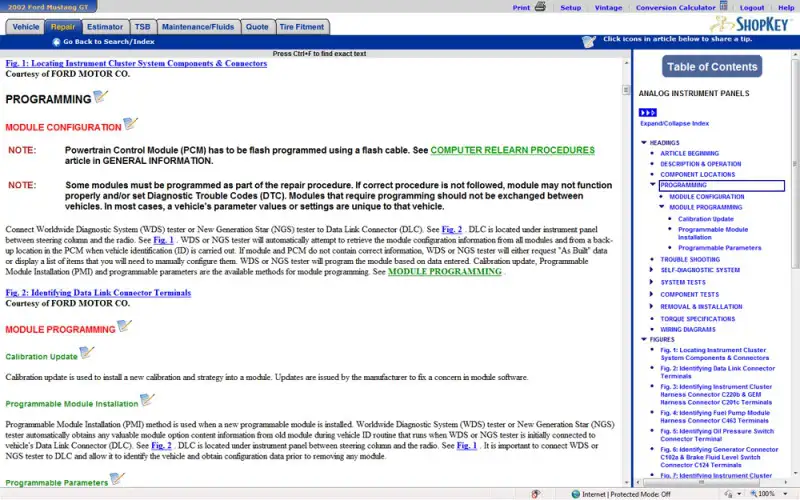Open Fig. 5 Oil Pressure Switch entry in index
Screen dimensions: 800x500
(x=717, y=435)
